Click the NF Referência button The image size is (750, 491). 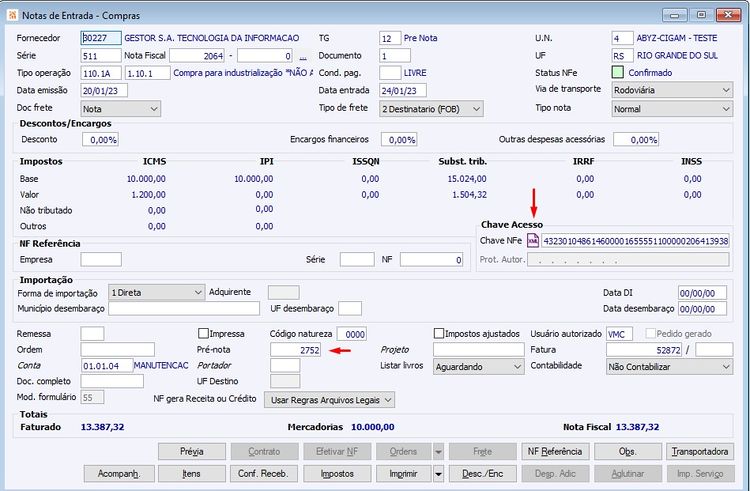(555, 451)
